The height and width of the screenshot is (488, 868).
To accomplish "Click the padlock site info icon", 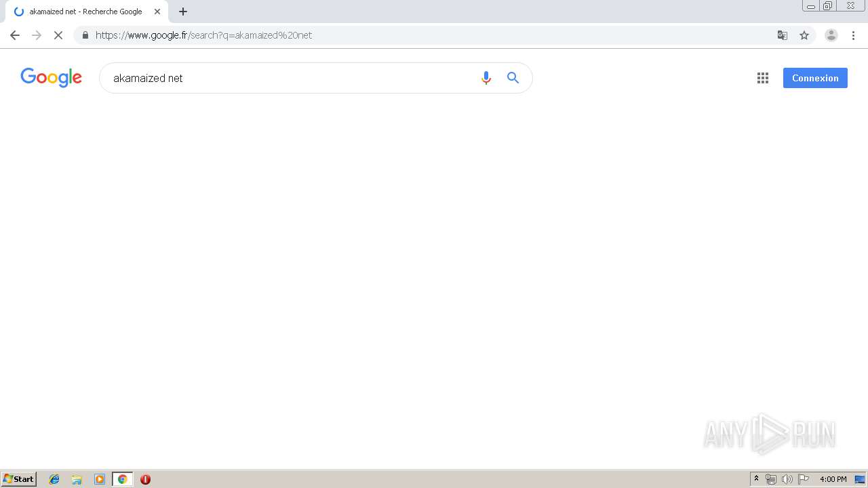I will [85, 35].
